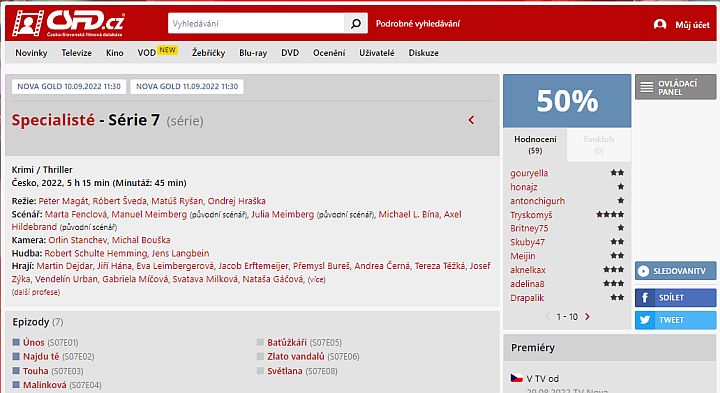Open the Novinky menu

point(31,53)
